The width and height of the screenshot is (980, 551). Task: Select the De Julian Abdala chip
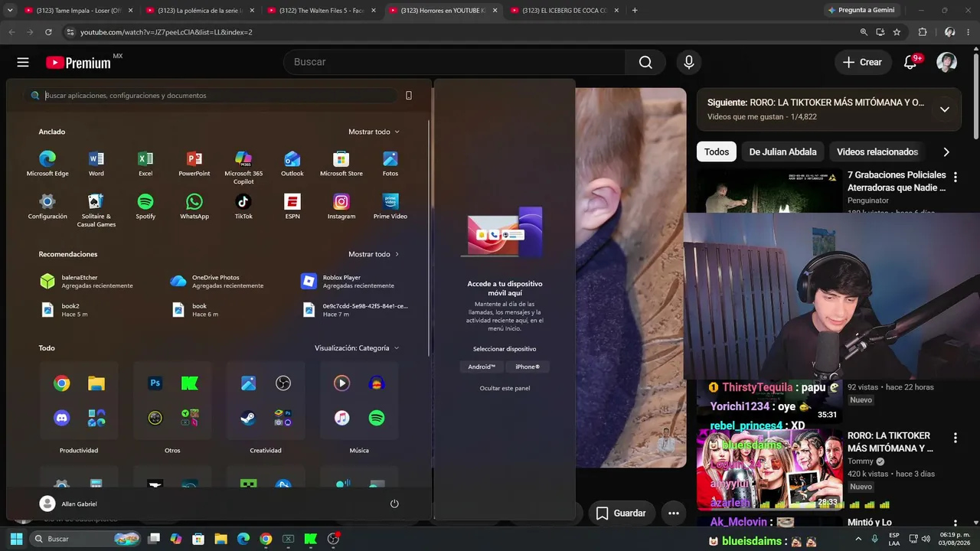[x=782, y=152]
